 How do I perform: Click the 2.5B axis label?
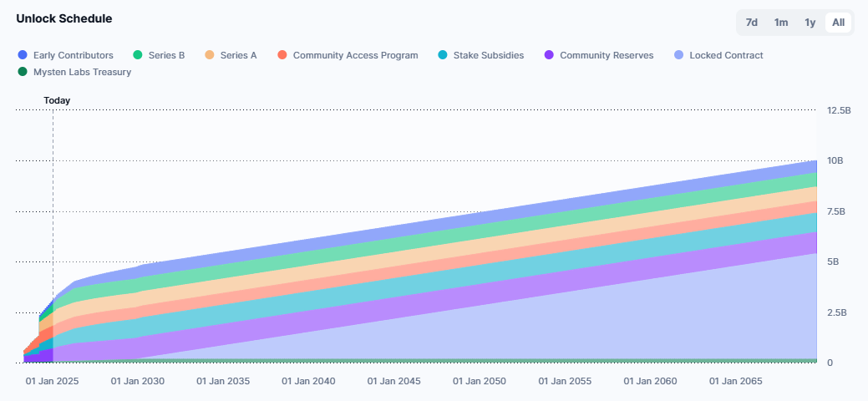836,312
